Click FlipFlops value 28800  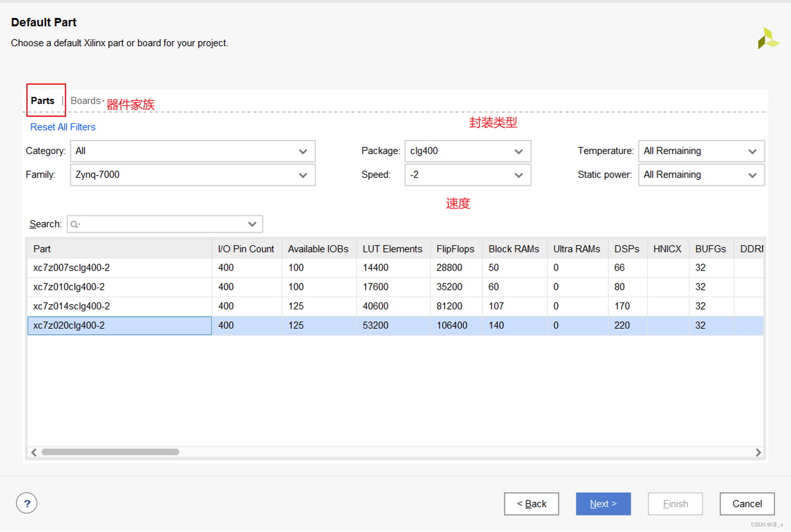[x=449, y=268]
